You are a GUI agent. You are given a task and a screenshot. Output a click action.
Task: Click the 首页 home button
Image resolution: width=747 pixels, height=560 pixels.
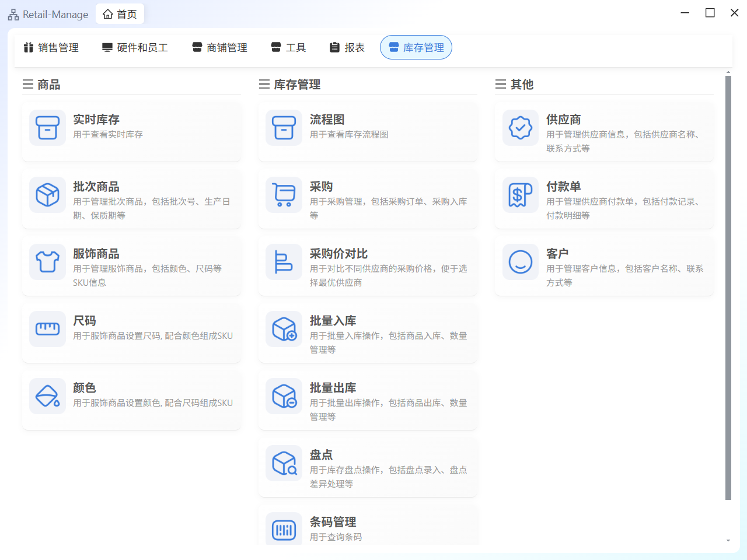tap(120, 14)
